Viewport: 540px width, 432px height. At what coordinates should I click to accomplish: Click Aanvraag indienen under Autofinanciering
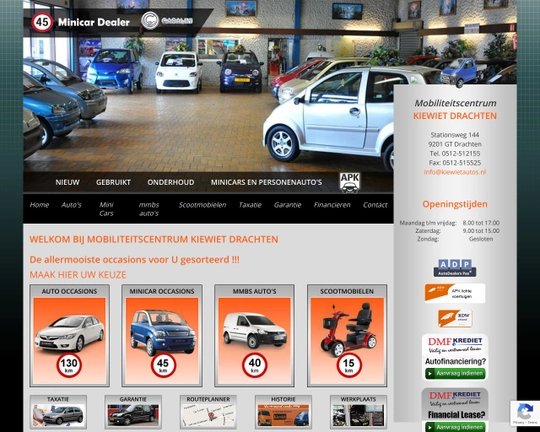(455, 373)
